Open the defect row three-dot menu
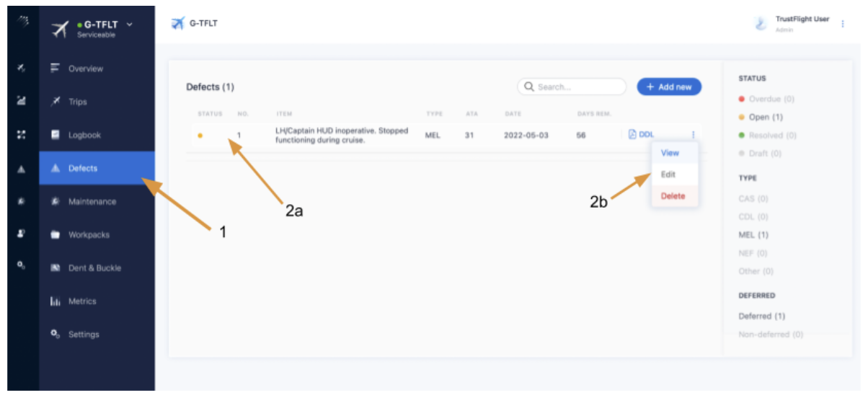868x398 pixels. tap(693, 134)
